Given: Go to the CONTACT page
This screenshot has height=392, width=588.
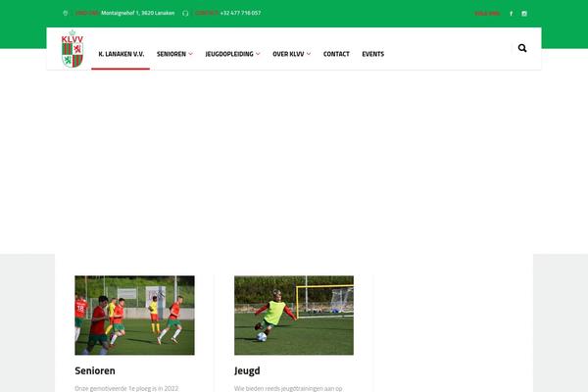Looking at the screenshot, I should pos(336,54).
